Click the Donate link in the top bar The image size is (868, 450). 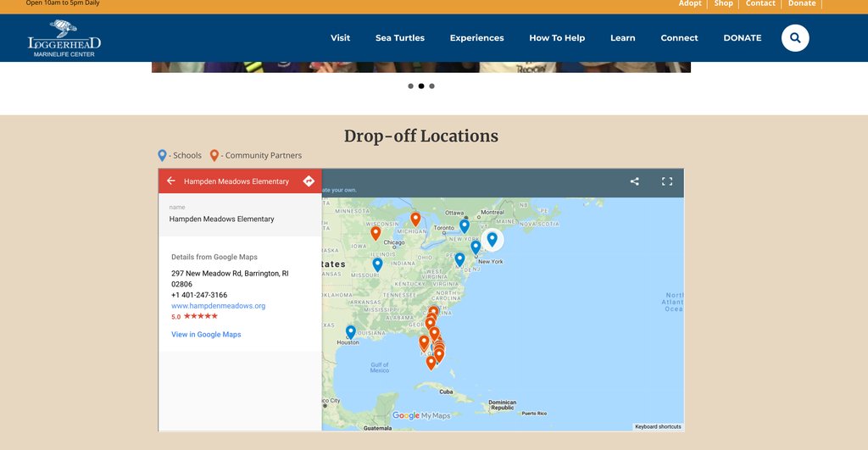point(802,3)
